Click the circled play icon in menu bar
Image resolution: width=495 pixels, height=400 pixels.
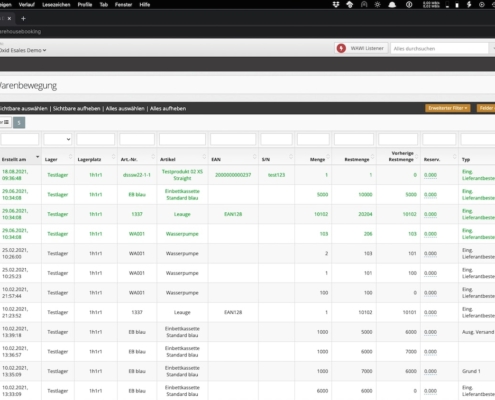pos(482,5)
